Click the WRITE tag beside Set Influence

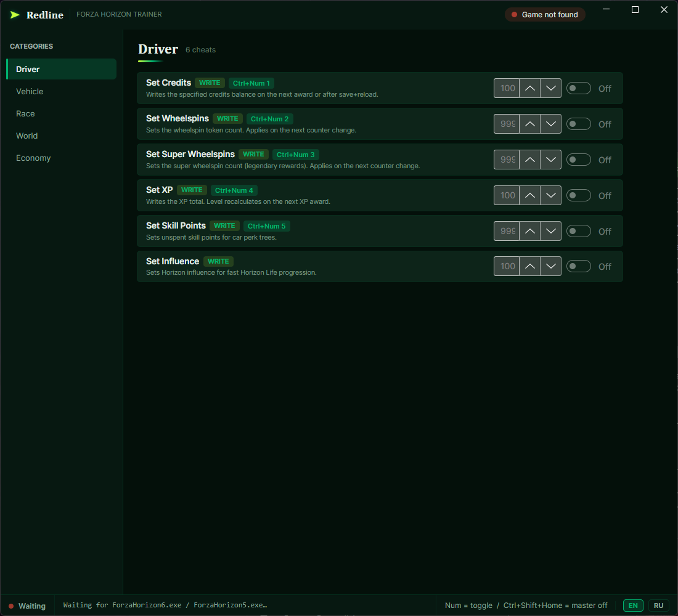click(x=218, y=261)
